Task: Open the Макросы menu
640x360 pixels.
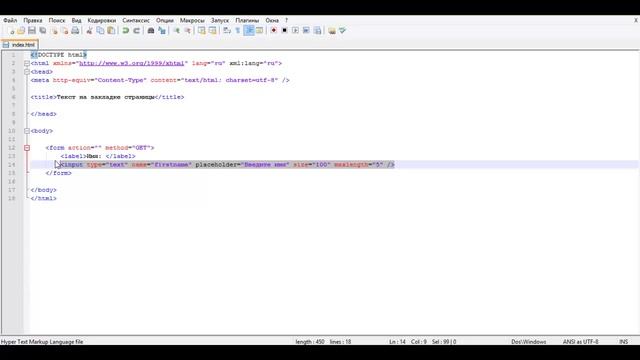Action: pos(192,20)
